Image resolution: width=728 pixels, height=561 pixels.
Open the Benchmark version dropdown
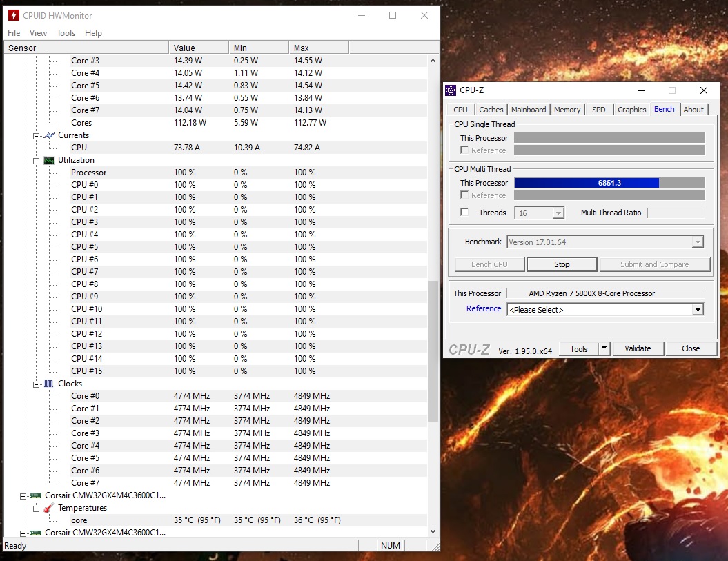tap(698, 242)
